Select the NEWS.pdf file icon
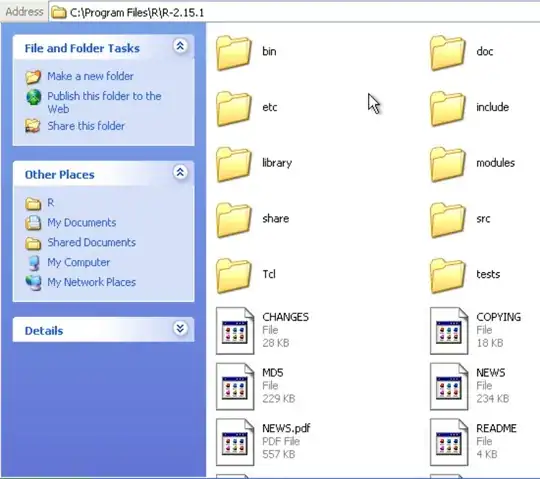Image resolution: width=540 pixels, height=479 pixels. [x=235, y=442]
